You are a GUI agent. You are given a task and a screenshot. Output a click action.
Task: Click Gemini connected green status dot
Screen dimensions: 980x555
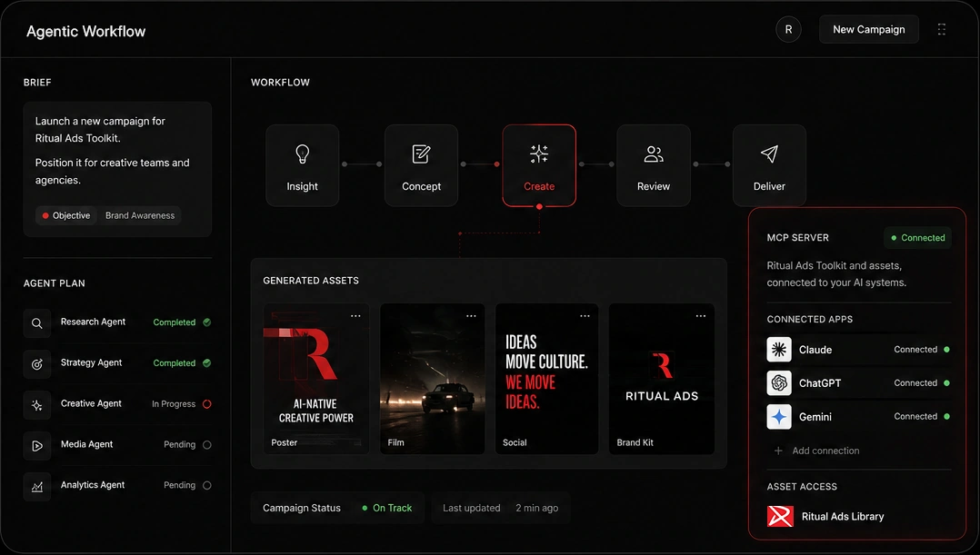pyautogui.click(x=947, y=416)
